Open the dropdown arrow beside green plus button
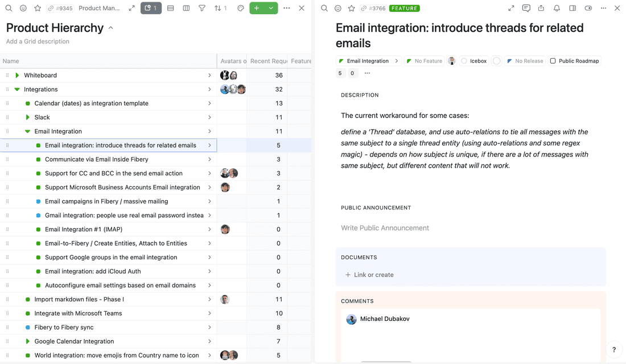This screenshot has height=364, width=626. pos(271,9)
